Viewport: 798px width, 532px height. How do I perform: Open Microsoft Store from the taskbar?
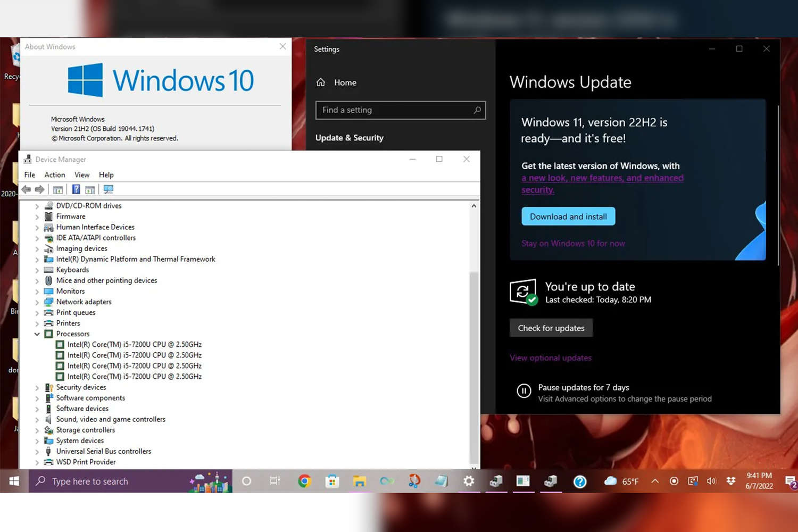click(332, 481)
